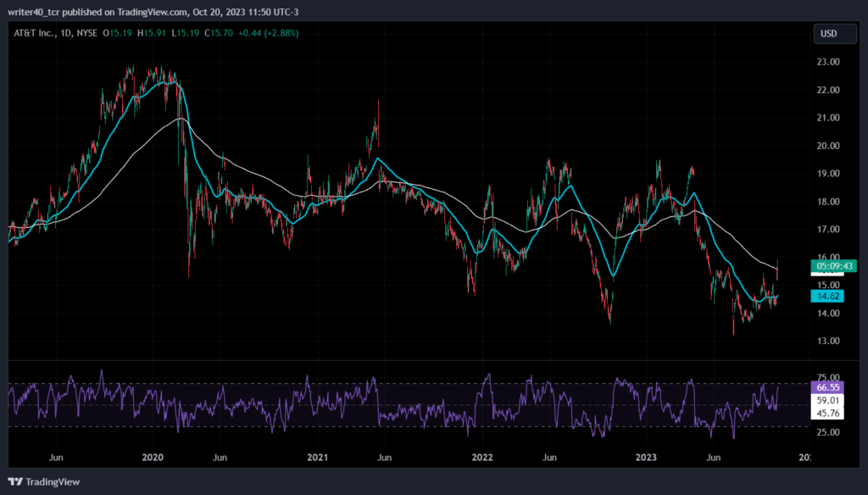Click the 2020 time axis label

[x=153, y=458]
